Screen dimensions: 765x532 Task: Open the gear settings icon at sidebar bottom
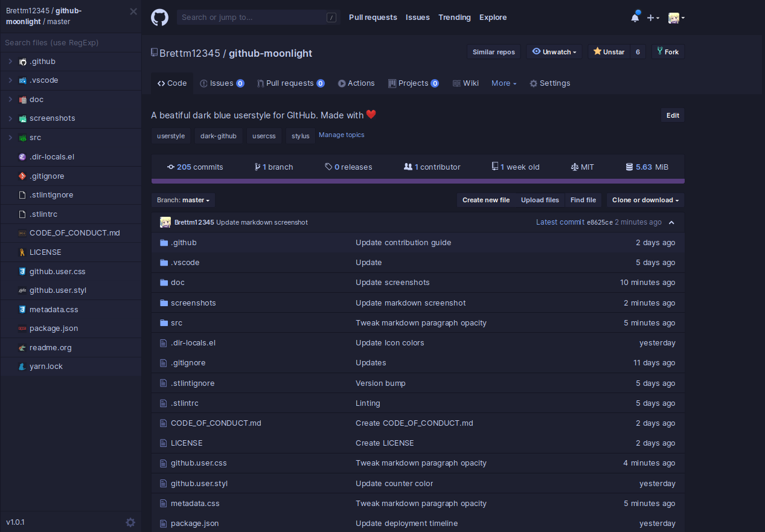[x=130, y=522]
